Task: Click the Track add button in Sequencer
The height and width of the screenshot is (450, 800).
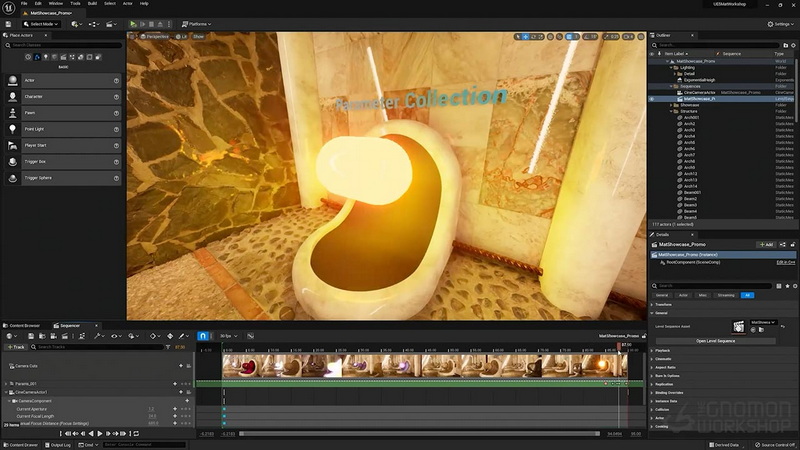Action: coord(16,347)
